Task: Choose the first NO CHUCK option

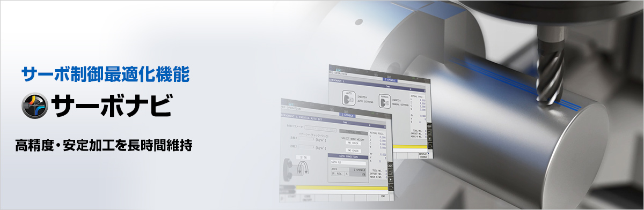Action: tap(353, 143)
